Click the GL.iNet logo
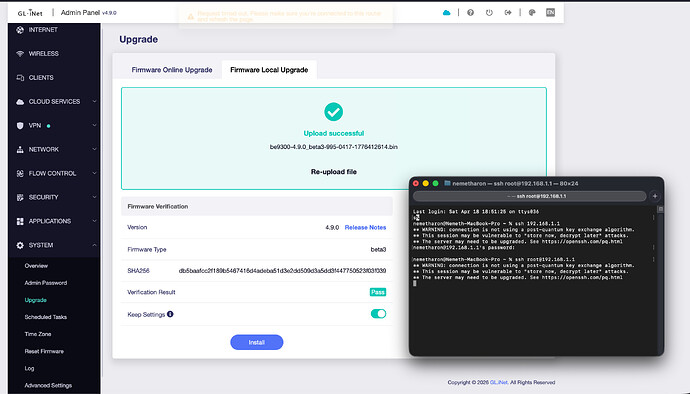 pos(30,13)
